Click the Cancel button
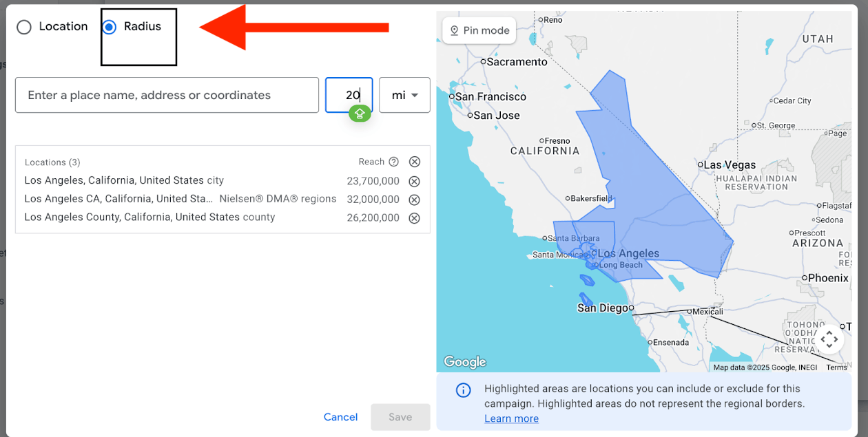The width and height of the screenshot is (868, 437). (340, 417)
